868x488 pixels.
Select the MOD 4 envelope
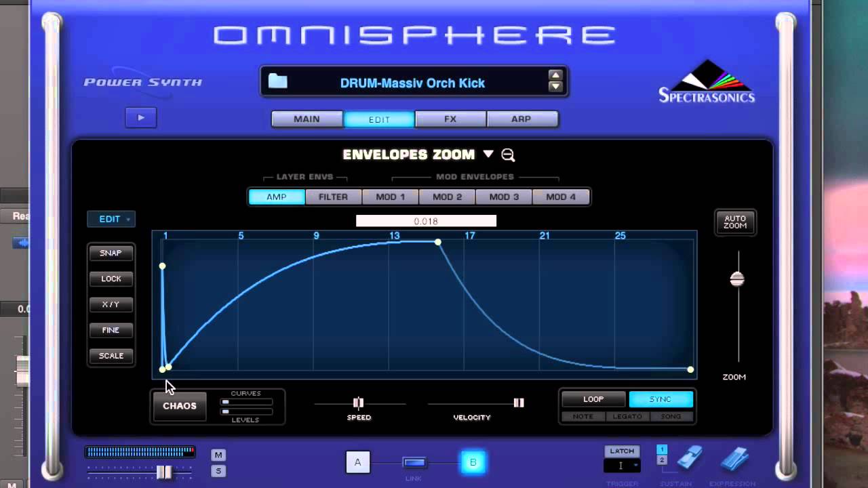561,197
